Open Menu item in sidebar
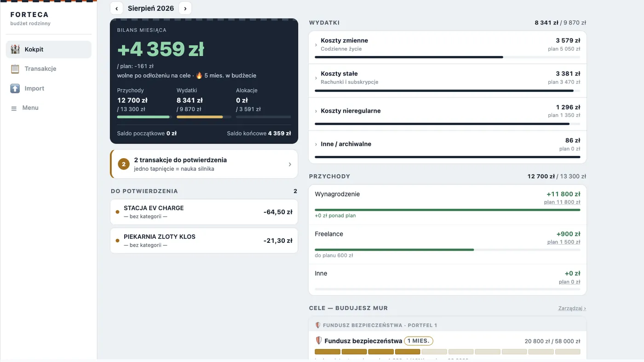 pos(49,108)
